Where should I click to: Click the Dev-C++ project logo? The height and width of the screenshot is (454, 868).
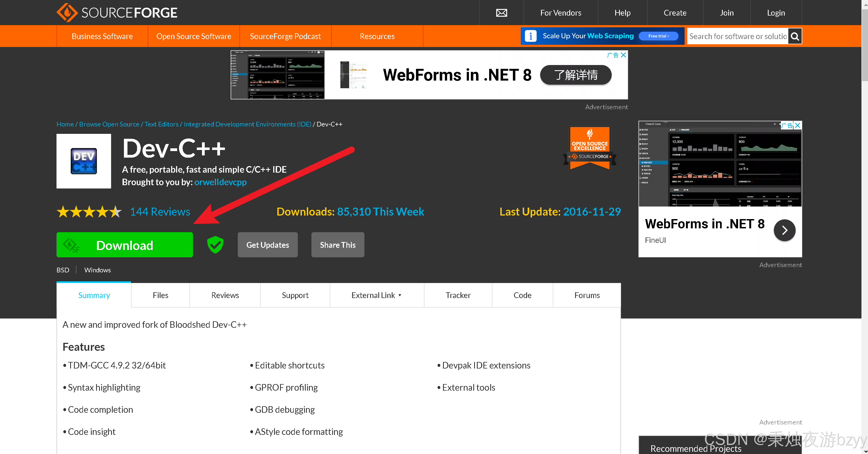coord(84,161)
